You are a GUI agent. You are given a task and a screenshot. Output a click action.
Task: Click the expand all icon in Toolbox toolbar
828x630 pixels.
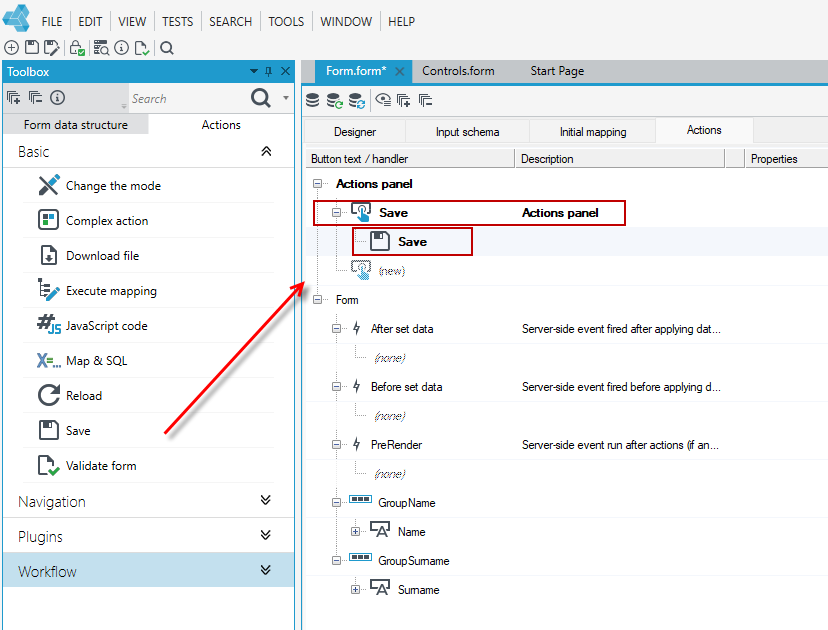tap(14, 98)
